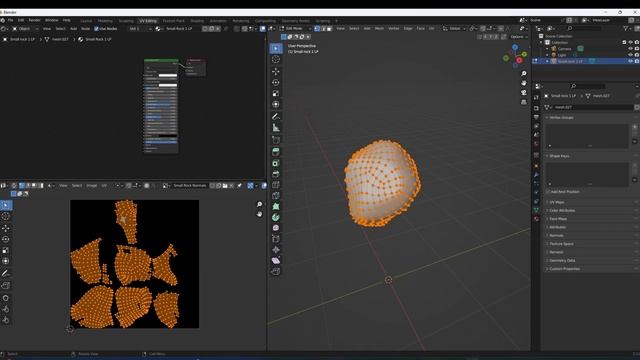Click the properties panel search field

point(588,86)
